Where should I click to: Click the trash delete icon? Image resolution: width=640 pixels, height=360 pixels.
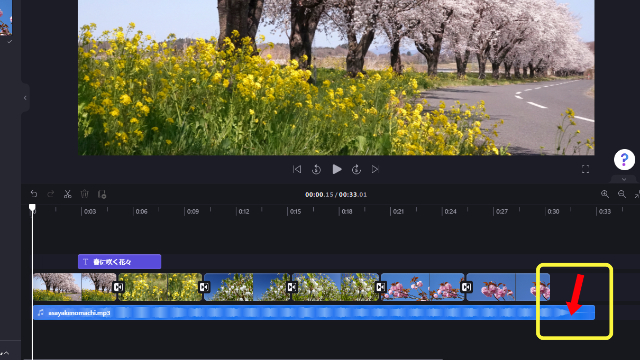pos(84,194)
